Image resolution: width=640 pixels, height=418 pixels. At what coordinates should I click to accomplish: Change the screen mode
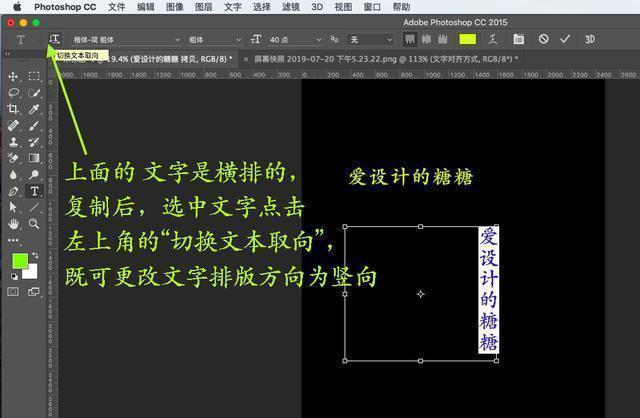(x=34, y=291)
